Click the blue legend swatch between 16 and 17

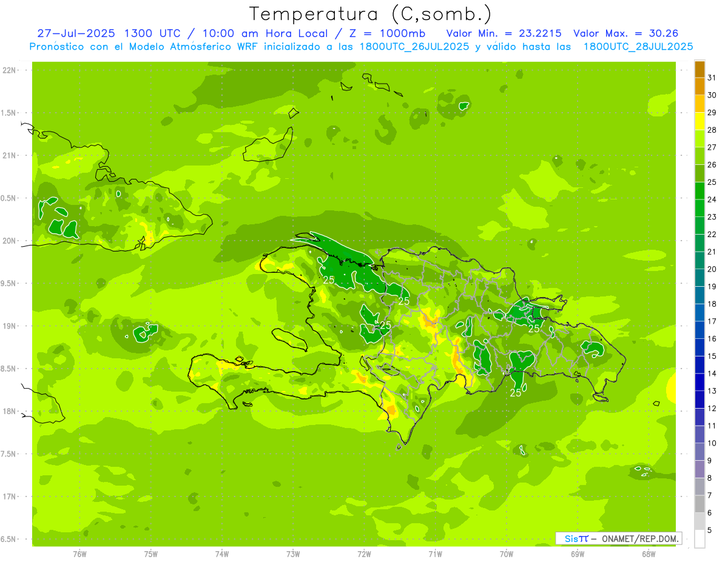tap(699, 330)
